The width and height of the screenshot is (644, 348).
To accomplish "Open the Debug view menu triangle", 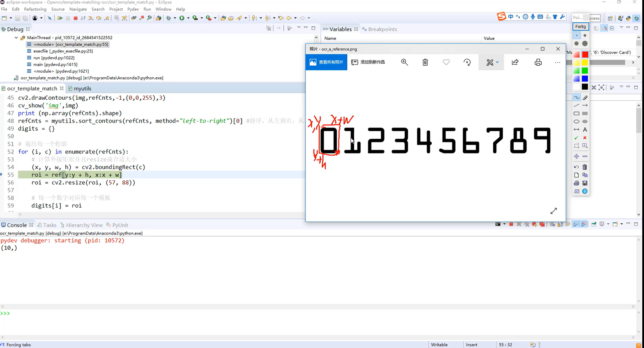I will tap(299, 27).
